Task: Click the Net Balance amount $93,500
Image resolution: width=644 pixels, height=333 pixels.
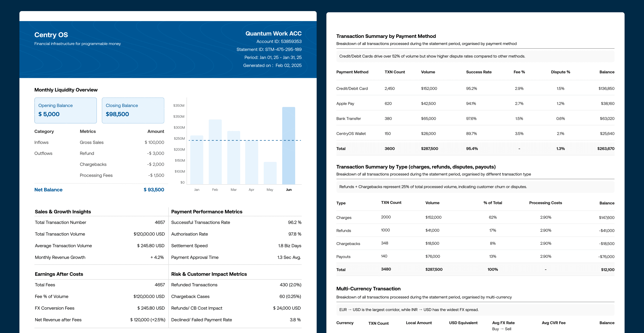Action: tap(154, 190)
